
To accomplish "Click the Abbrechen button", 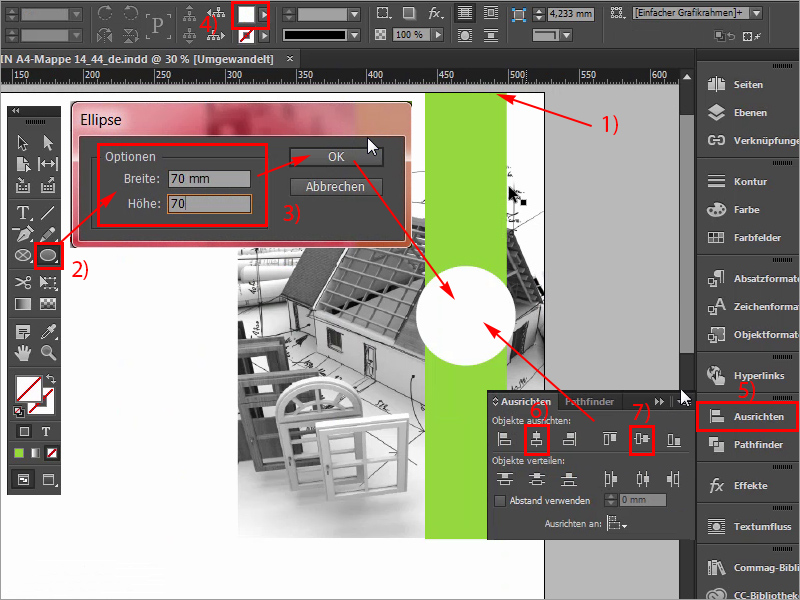I will 337,185.
